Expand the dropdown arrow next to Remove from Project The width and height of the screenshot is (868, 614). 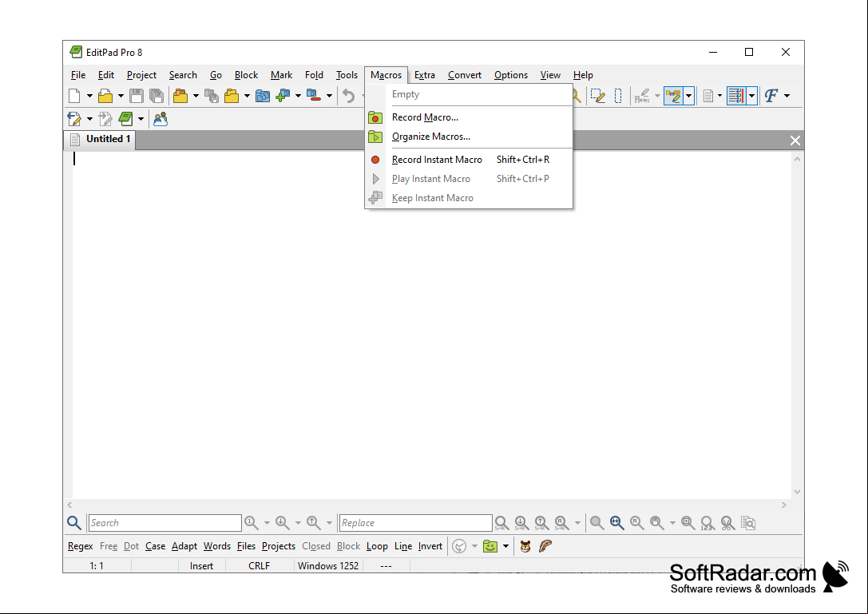[x=329, y=96]
